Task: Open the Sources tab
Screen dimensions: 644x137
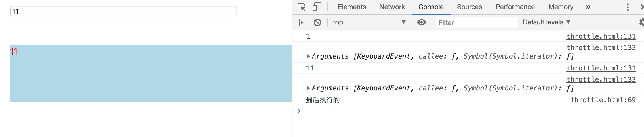Action: click(x=469, y=7)
